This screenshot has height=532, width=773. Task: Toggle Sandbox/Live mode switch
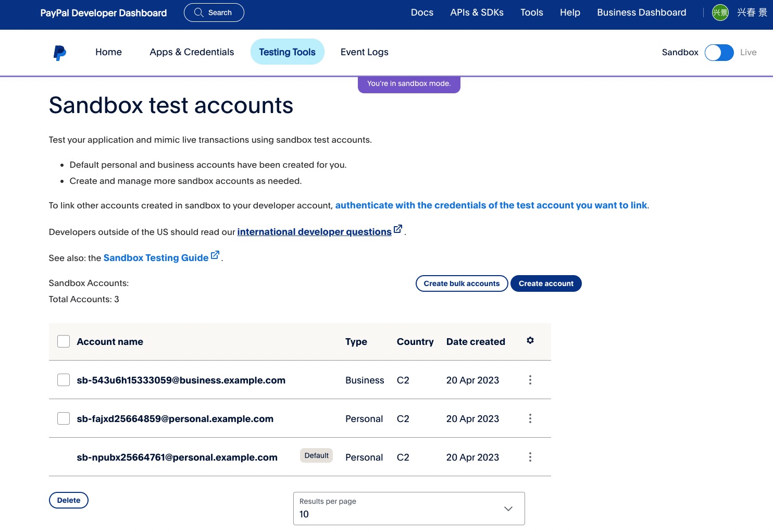pos(719,53)
